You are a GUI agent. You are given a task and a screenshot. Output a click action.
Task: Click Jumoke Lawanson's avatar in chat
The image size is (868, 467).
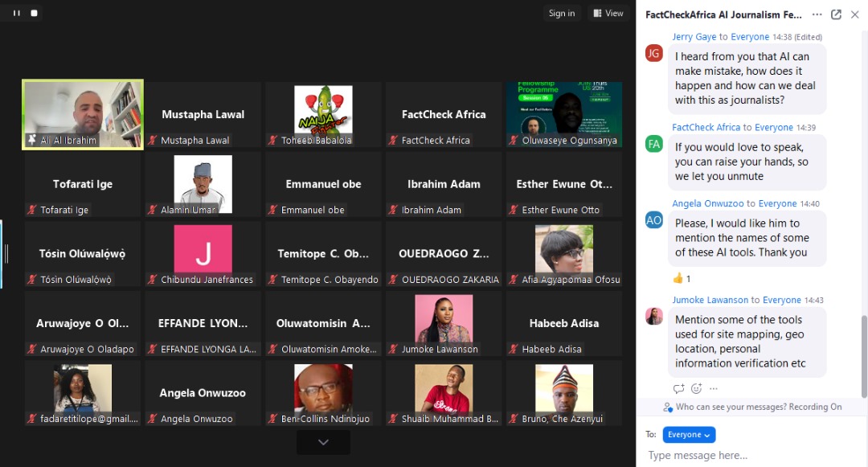[x=653, y=316]
